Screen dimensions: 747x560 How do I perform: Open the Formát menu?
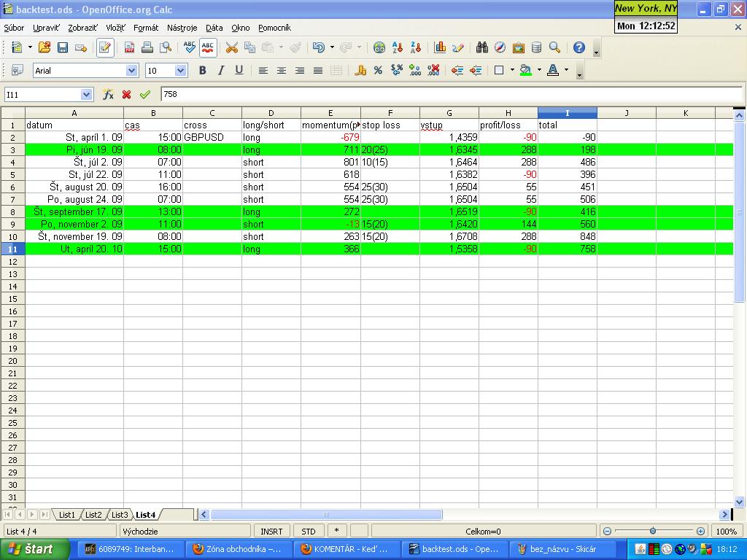[x=146, y=28]
